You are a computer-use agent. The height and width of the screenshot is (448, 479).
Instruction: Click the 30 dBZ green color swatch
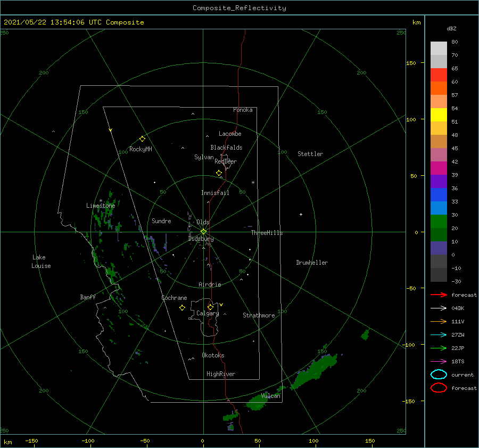pyautogui.click(x=439, y=222)
